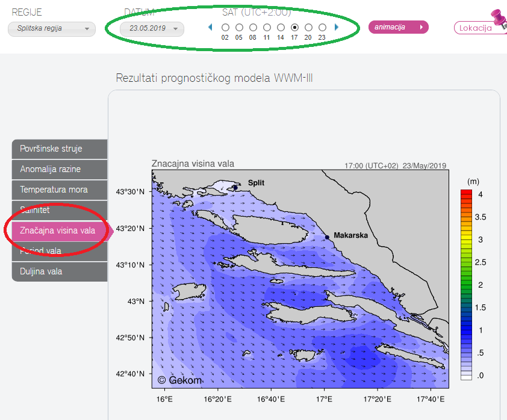Click the red top of the color scale
507x420 pixels.
click(x=465, y=194)
